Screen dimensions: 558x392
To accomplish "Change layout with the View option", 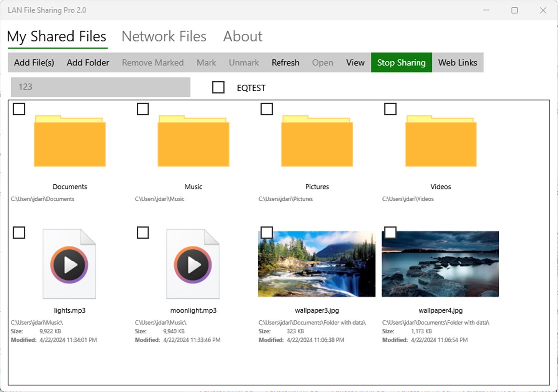I will pyautogui.click(x=355, y=62).
